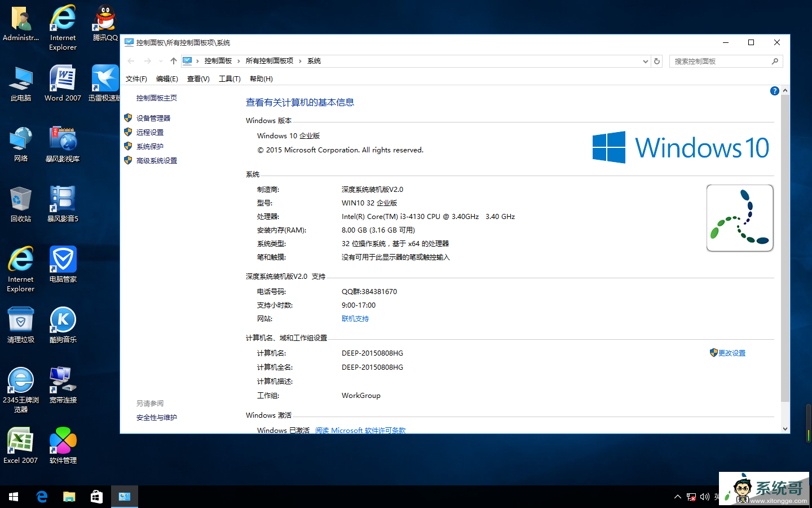Launch Internet Explorer from top desktop row

click(x=63, y=28)
